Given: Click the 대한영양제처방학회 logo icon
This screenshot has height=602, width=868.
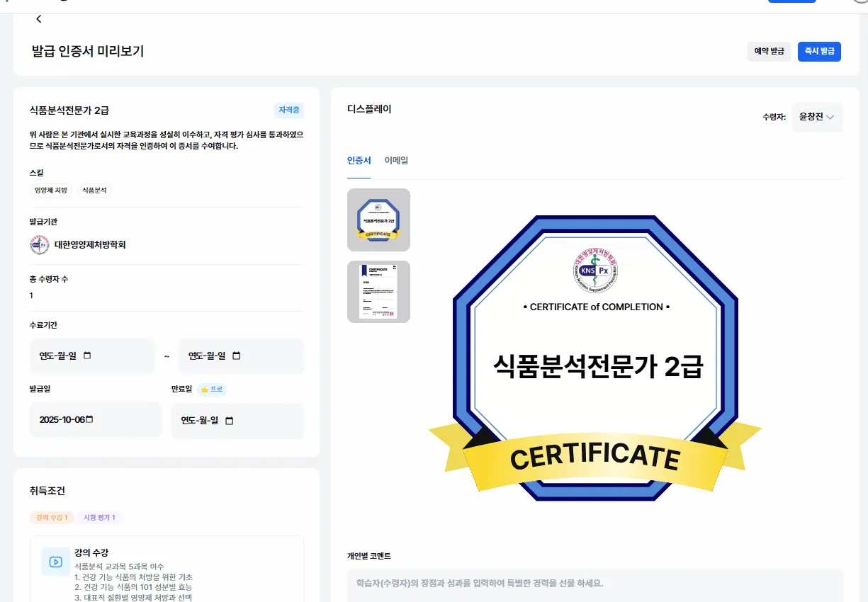Looking at the screenshot, I should [x=40, y=245].
